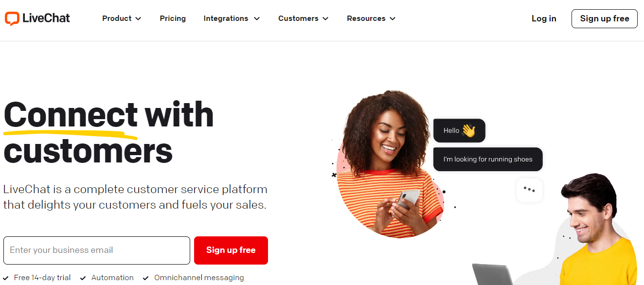Click the LiveChat logo icon
The height and width of the screenshot is (285, 644).
click(x=12, y=18)
